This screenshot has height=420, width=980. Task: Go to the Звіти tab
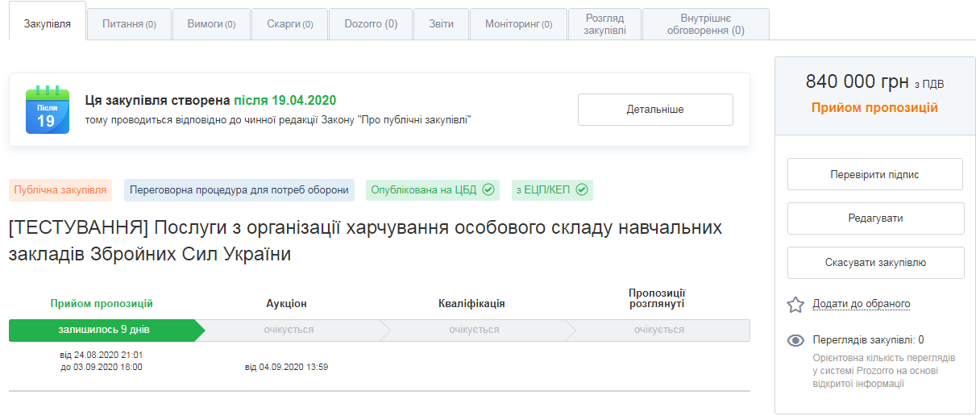[x=440, y=24]
